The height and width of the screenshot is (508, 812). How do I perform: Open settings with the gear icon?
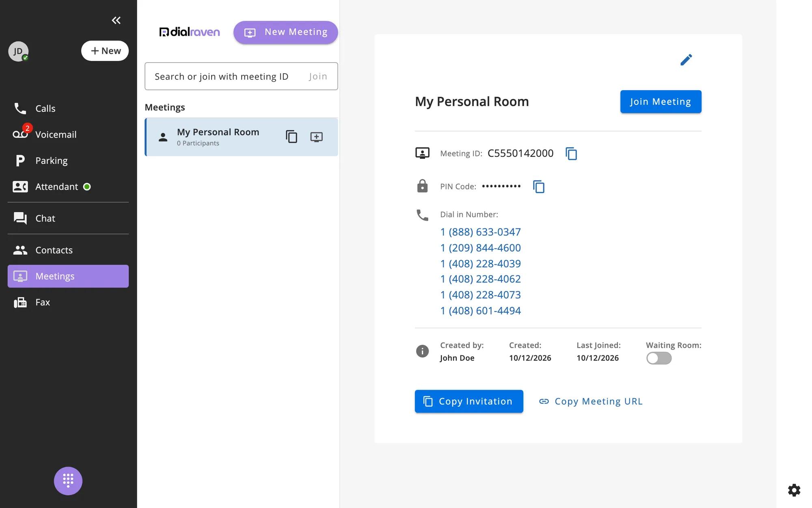[794, 490]
